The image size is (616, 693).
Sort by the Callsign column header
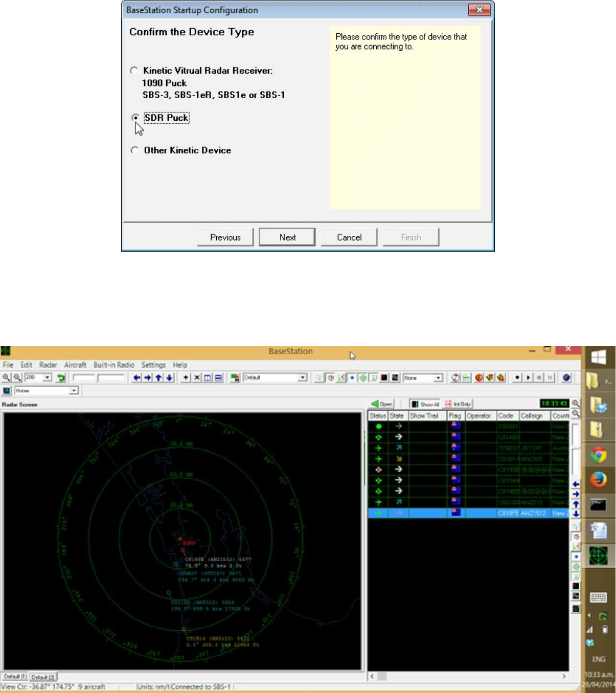coord(535,416)
